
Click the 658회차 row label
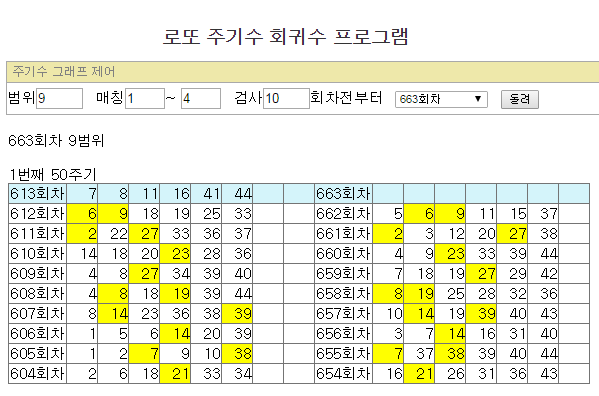point(343,294)
